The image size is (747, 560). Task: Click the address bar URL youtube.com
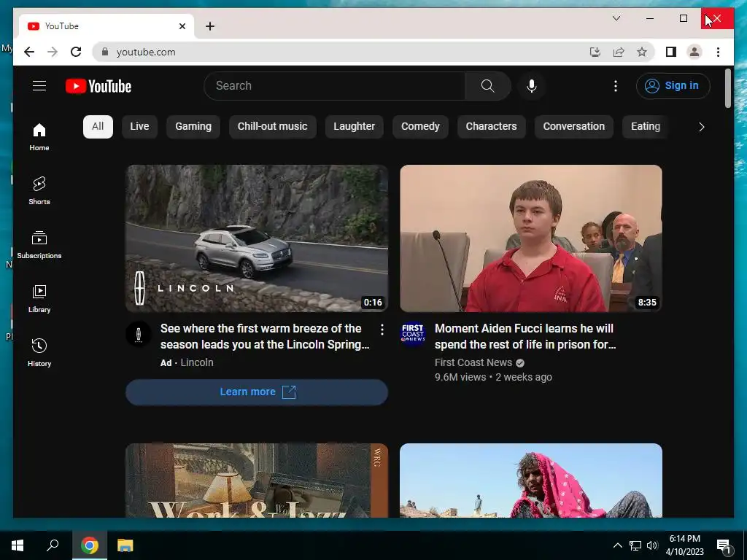(x=146, y=52)
